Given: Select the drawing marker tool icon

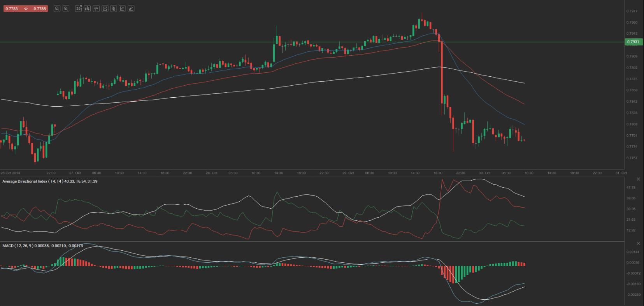Looking at the screenshot, I should coord(131,9).
